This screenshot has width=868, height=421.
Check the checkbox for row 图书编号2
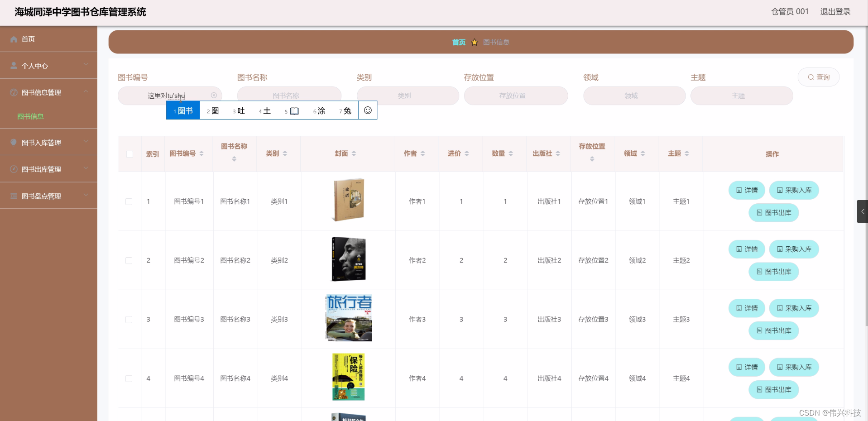pos(129,260)
